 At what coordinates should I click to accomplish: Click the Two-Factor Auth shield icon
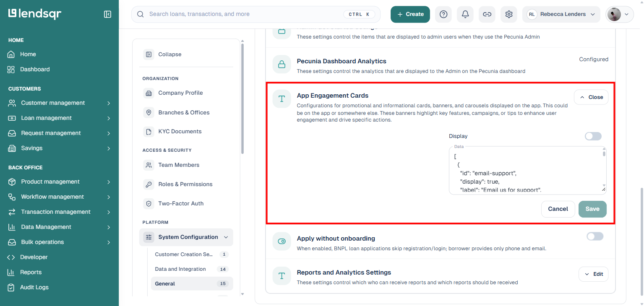tap(149, 204)
